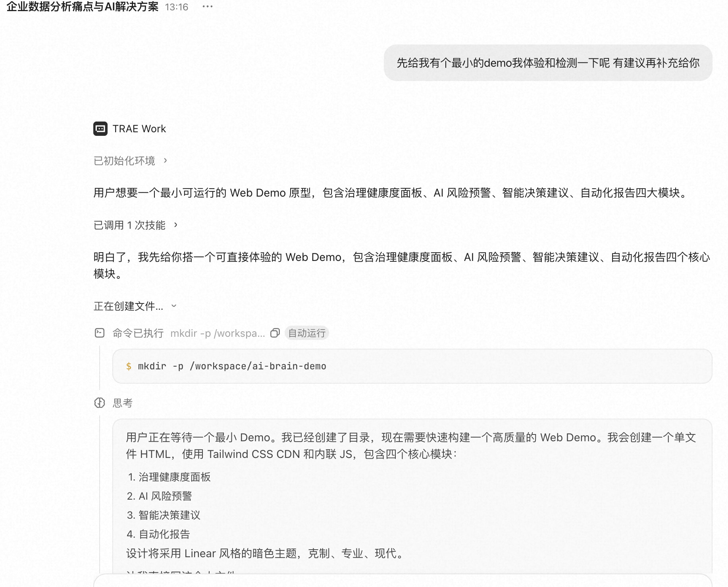The width and height of the screenshot is (728, 587).
Task: Open the three-dot more options menu
Action: [x=208, y=7]
